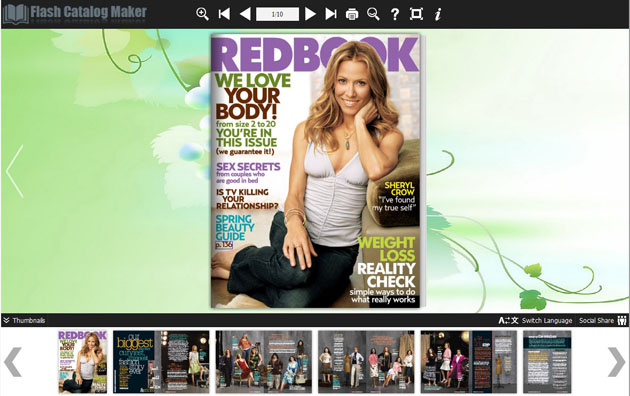Image resolution: width=630 pixels, height=396 pixels.
Task: Open the Redbook cover thumbnail
Action: [83, 361]
